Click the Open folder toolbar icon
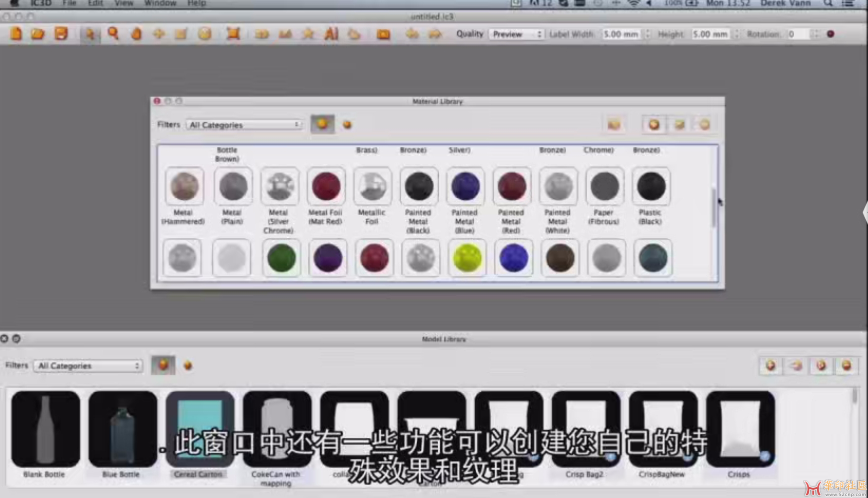The height and width of the screenshot is (498, 868). pos(38,34)
